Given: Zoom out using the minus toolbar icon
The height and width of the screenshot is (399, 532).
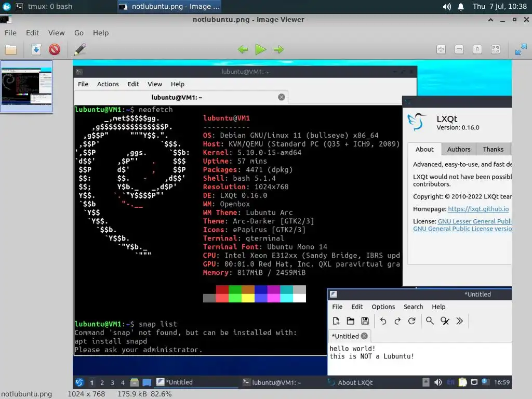Looking at the screenshot, I should (x=459, y=49).
